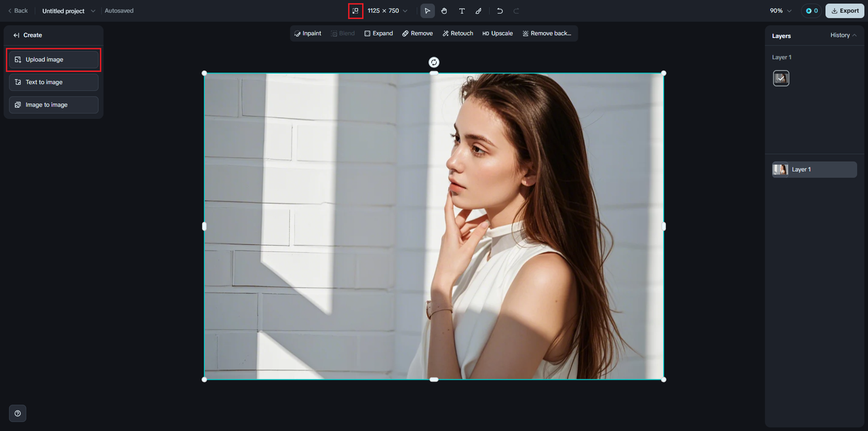Click the canvas resize icon beside 1125 × 750
This screenshot has height=431, width=868.
coord(355,11)
